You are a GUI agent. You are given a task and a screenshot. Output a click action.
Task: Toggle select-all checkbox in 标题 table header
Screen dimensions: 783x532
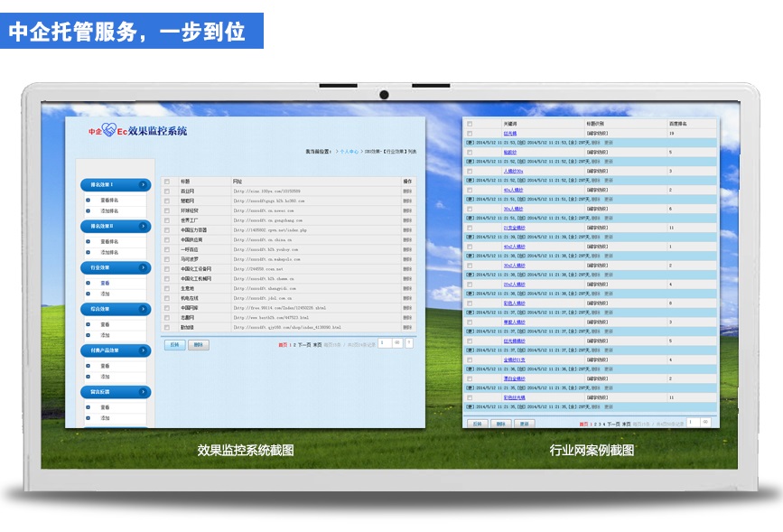(x=167, y=182)
